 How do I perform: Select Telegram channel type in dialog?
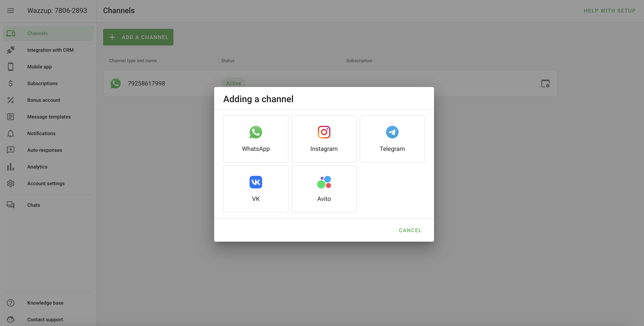click(x=392, y=139)
